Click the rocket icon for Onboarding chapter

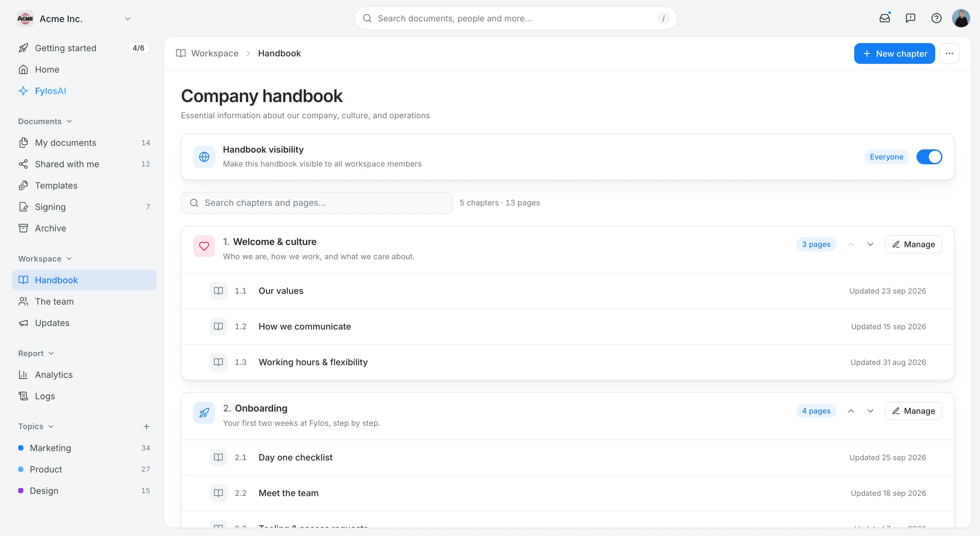coord(204,413)
